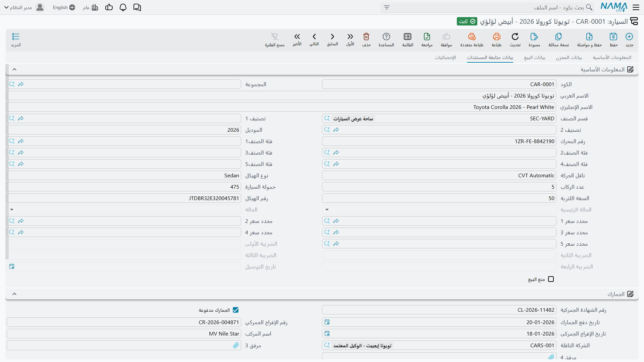Save as draft using مسودة icon
644x362 pixels.
click(534, 37)
